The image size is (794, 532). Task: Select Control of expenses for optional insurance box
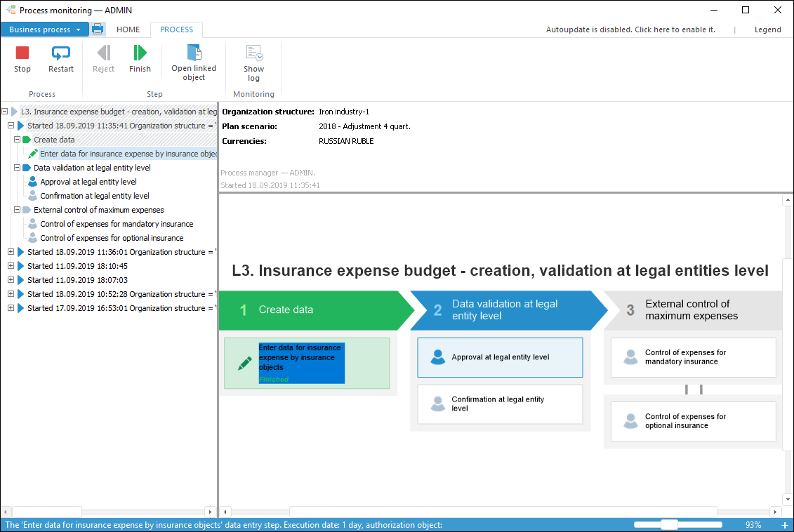click(693, 421)
